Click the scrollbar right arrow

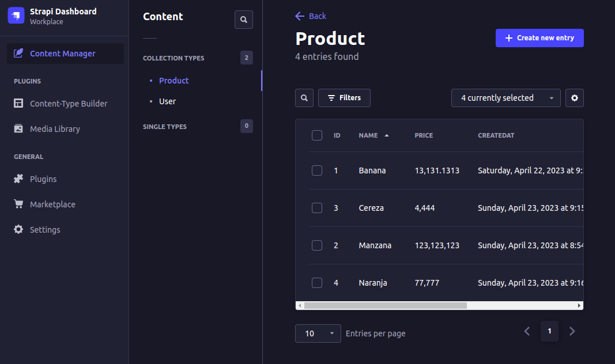[579, 306]
